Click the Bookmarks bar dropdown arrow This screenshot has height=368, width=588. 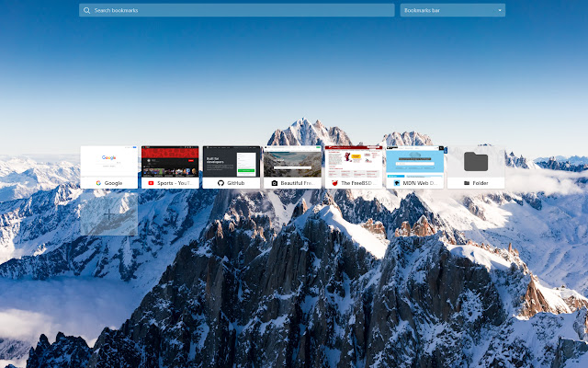pos(500,10)
